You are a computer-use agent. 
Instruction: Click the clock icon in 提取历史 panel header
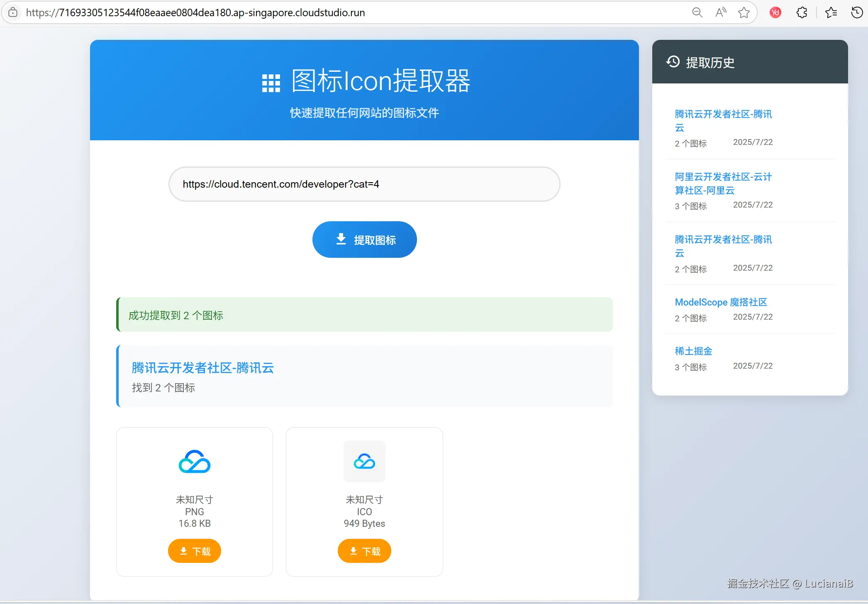[x=673, y=62]
